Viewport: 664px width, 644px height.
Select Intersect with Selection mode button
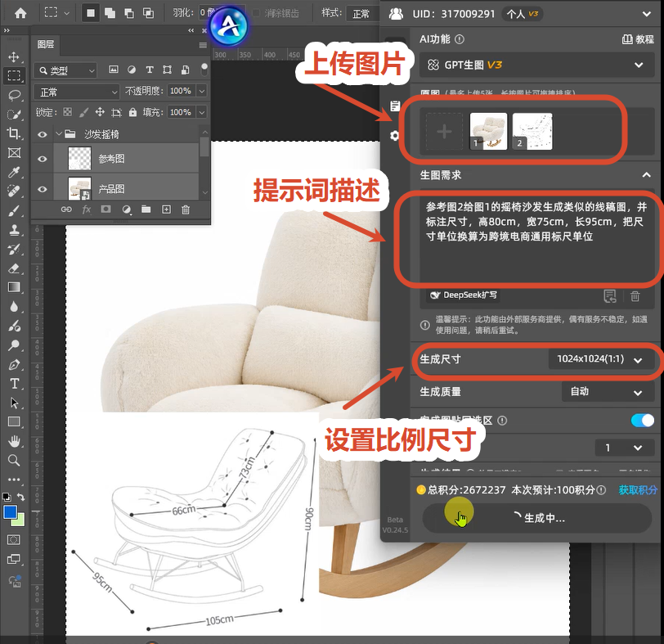click(148, 13)
